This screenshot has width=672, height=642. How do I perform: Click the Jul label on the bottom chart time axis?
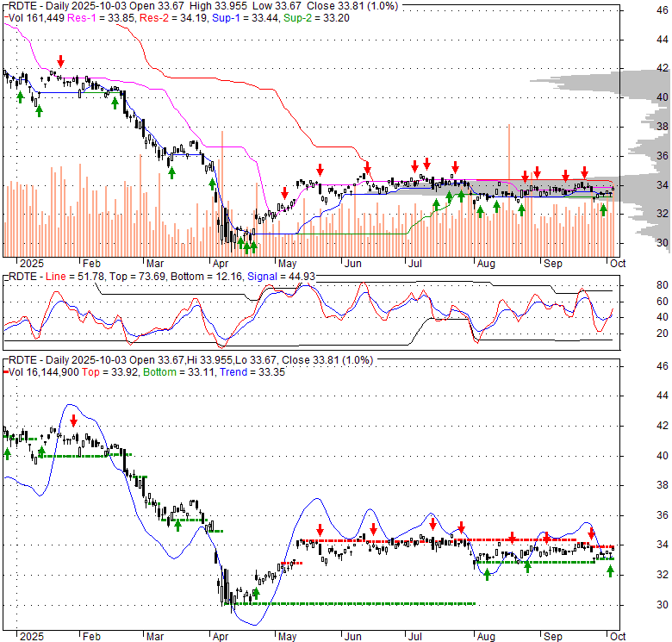[x=415, y=635]
